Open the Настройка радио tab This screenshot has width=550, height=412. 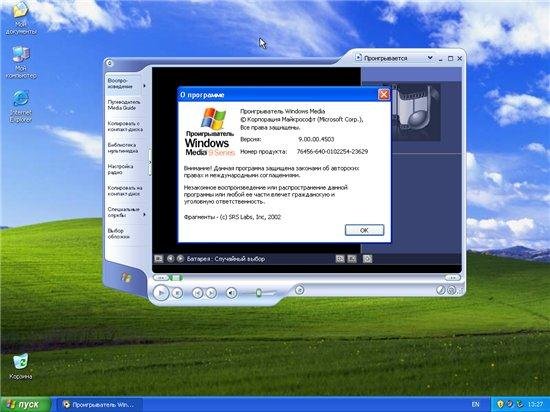tap(120, 169)
